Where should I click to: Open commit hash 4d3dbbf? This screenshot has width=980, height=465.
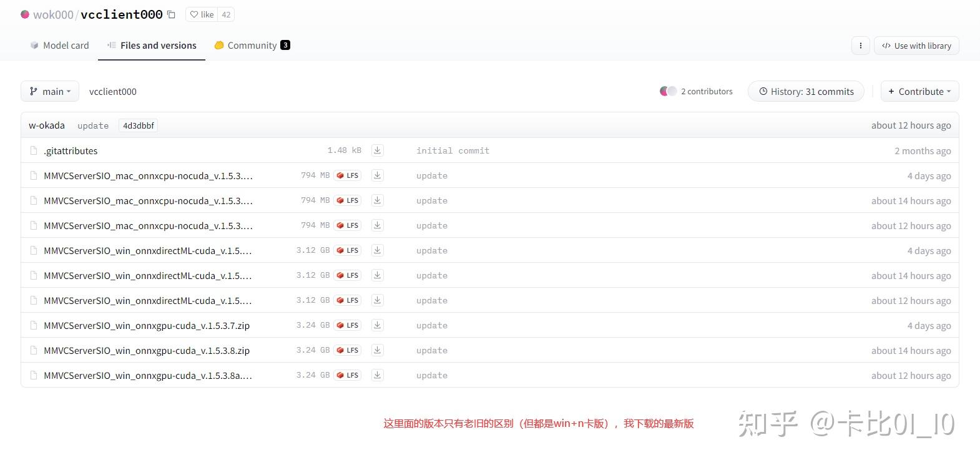coord(138,125)
